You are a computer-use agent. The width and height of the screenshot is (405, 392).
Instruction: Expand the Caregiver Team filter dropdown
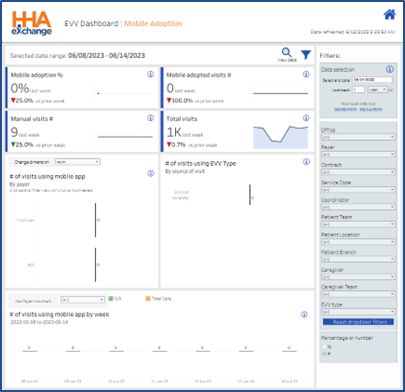pyautogui.click(x=358, y=294)
